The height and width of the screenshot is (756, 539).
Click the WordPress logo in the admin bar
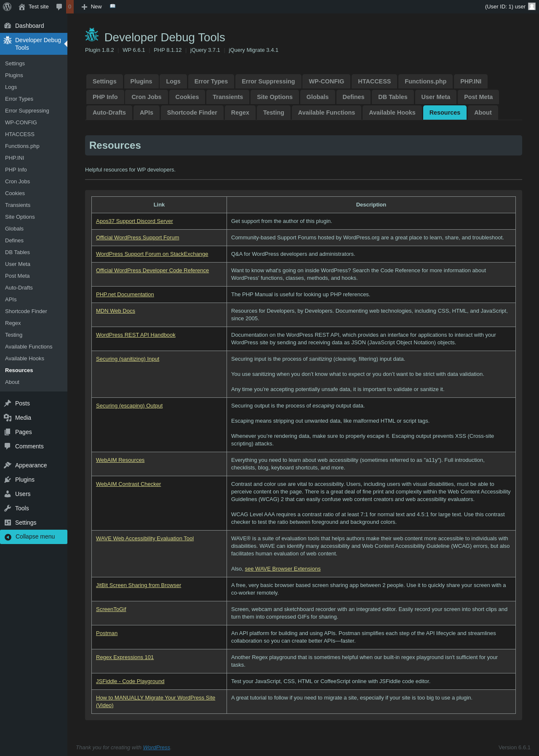coord(7,7)
